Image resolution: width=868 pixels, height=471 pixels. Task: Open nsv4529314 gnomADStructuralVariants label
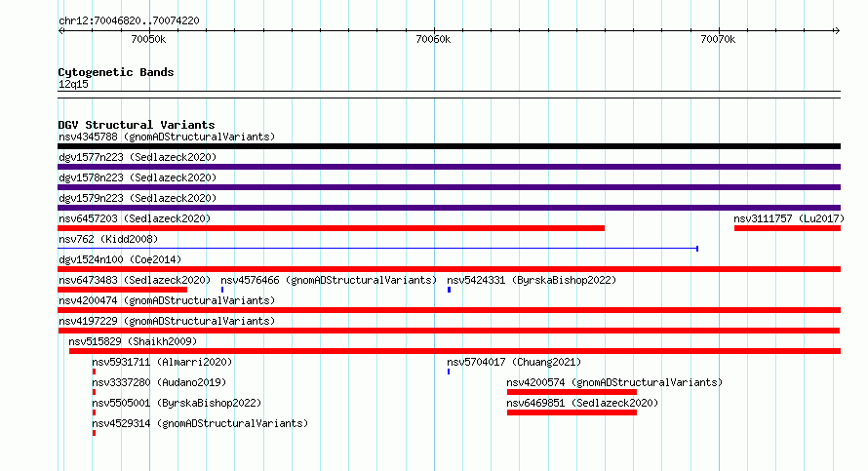(200, 423)
